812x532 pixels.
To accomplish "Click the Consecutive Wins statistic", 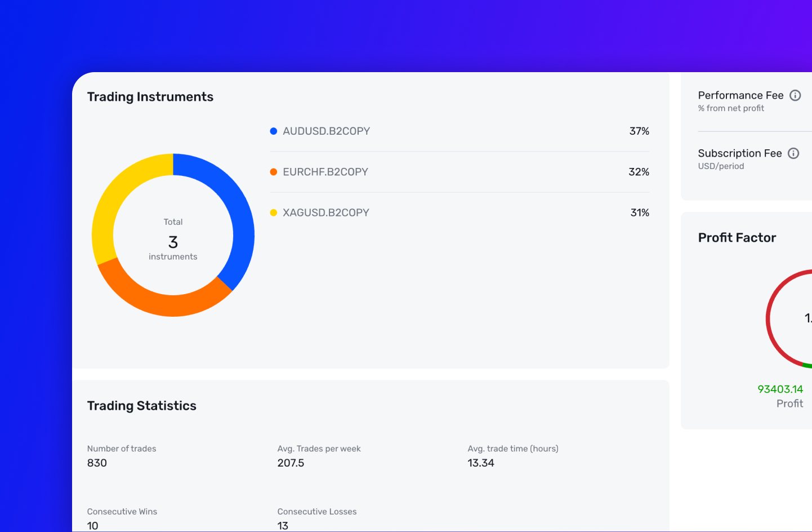I will pyautogui.click(x=122, y=512).
